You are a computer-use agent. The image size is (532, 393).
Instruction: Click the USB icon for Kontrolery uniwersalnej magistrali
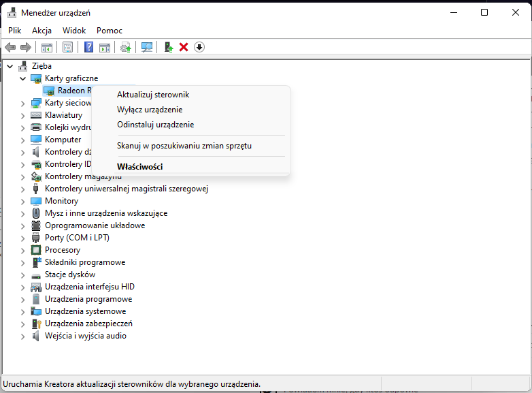(x=36, y=189)
